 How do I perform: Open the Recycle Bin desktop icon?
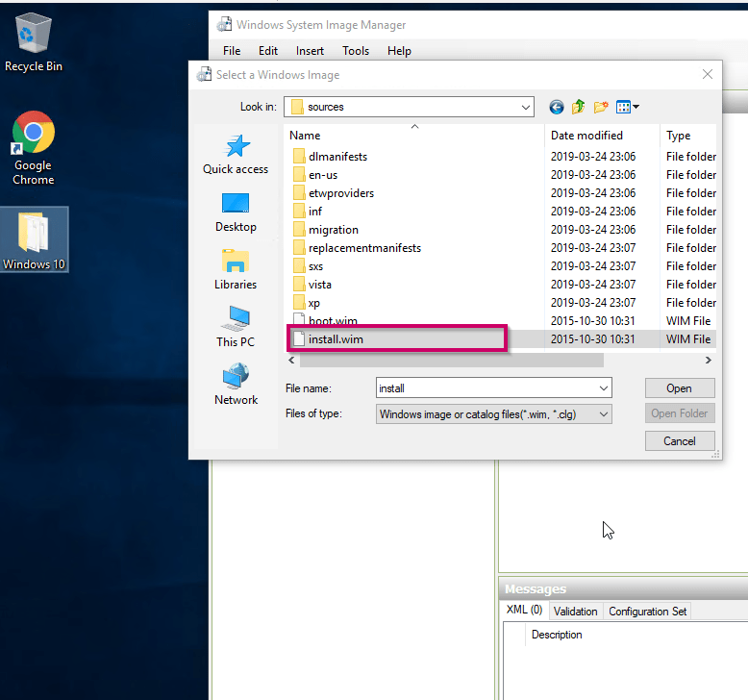(x=34, y=43)
